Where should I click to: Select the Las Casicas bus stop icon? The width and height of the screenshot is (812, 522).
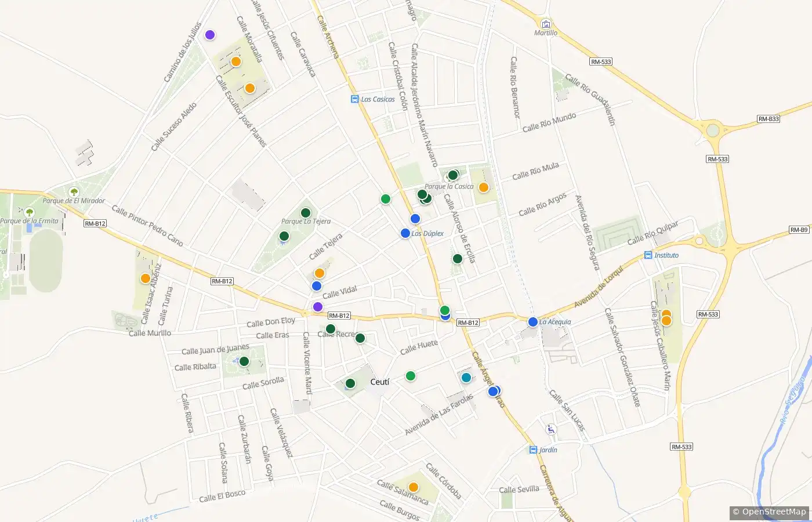point(355,99)
